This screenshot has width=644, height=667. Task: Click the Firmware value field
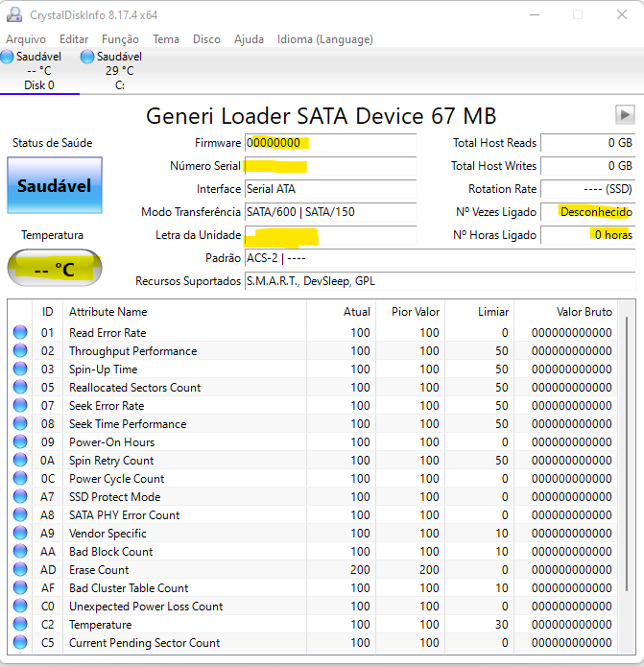(330, 143)
